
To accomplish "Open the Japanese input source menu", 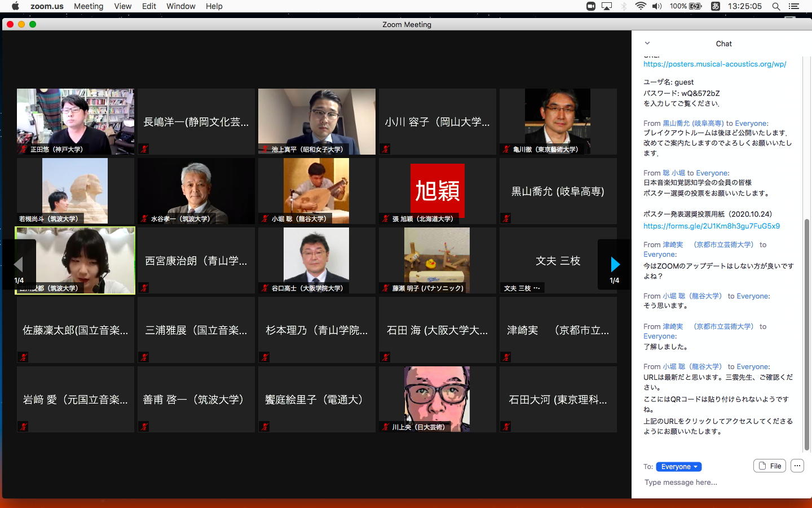I will (715, 6).
